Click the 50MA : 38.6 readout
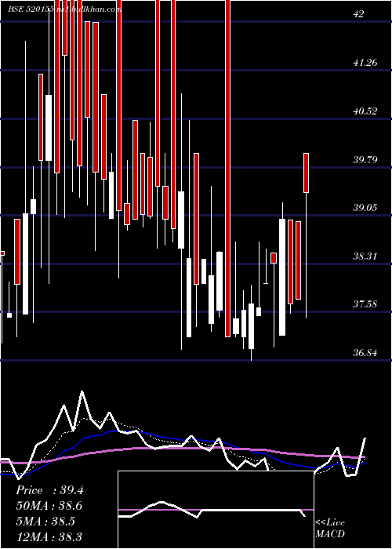The width and height of the screenshot is (392, 549). click(x=49, y=506)
